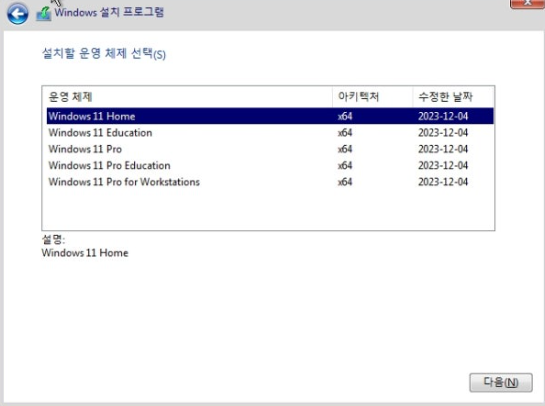The width and height of the screenshot is (545, 406).
Task: Click the 설치할 운영 체제 선택(S) heading
Action: click(x=104, y=54)
